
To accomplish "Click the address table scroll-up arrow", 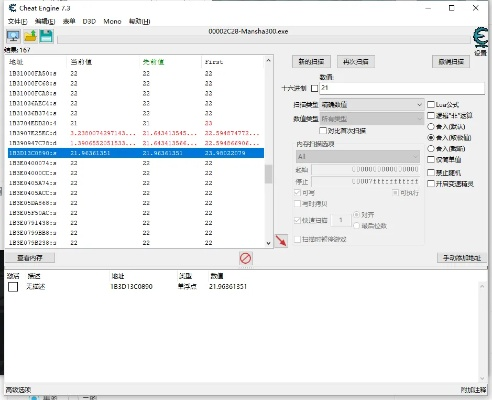I will click(482, 286).
